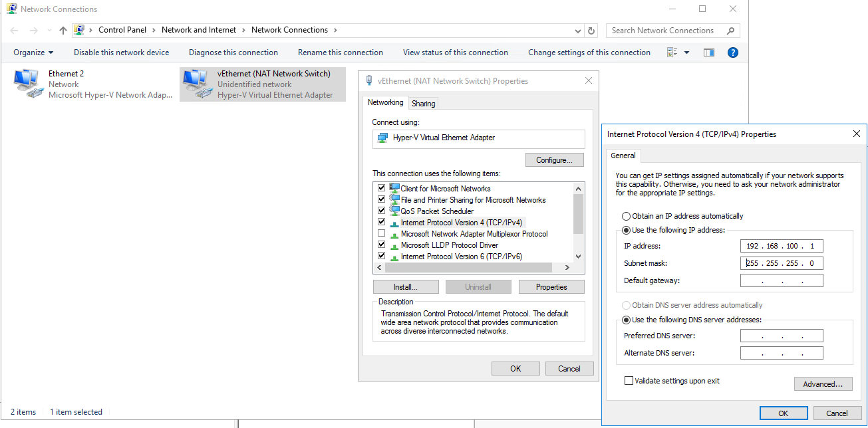This screenshot has height=428, width=868.
Task: Open view options dropdown arrow
Action: tap(687, 53)
